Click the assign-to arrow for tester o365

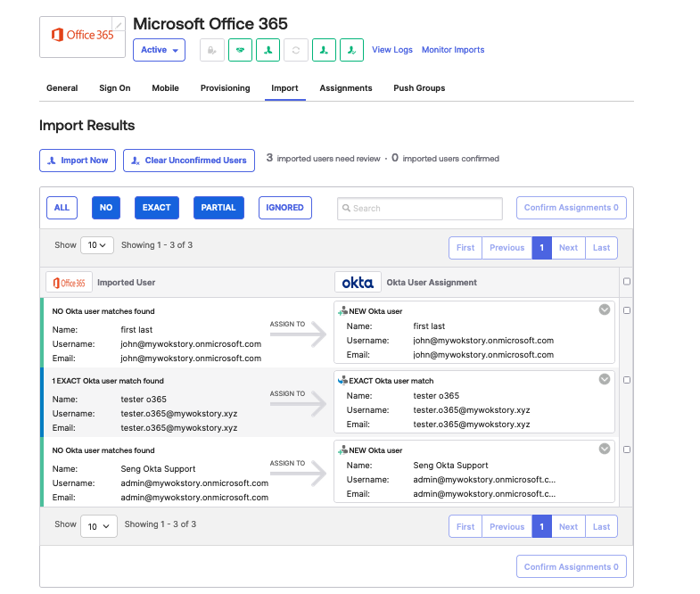point(299,404)
